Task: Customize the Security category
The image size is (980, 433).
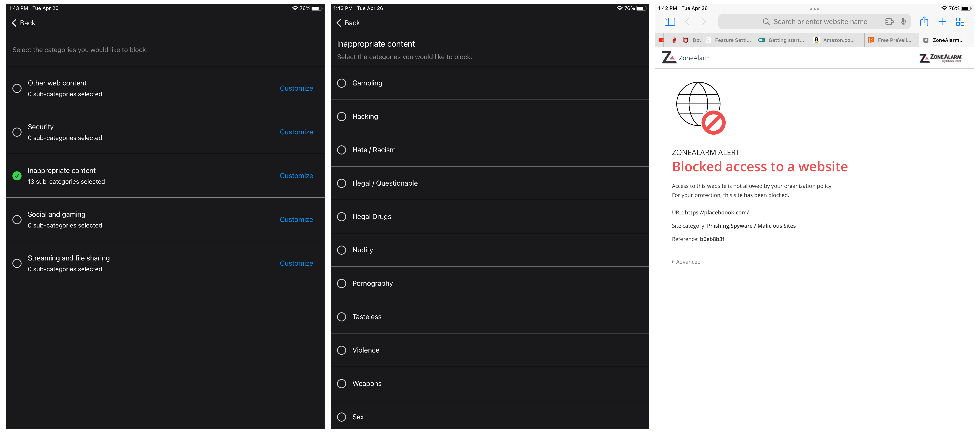Action: [x=296, y=132]
